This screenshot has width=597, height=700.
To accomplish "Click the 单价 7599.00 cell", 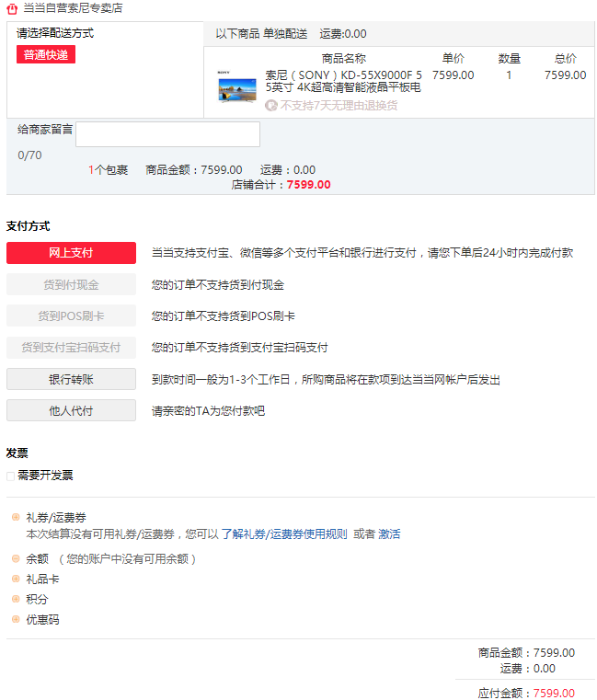I will [453, 75].
